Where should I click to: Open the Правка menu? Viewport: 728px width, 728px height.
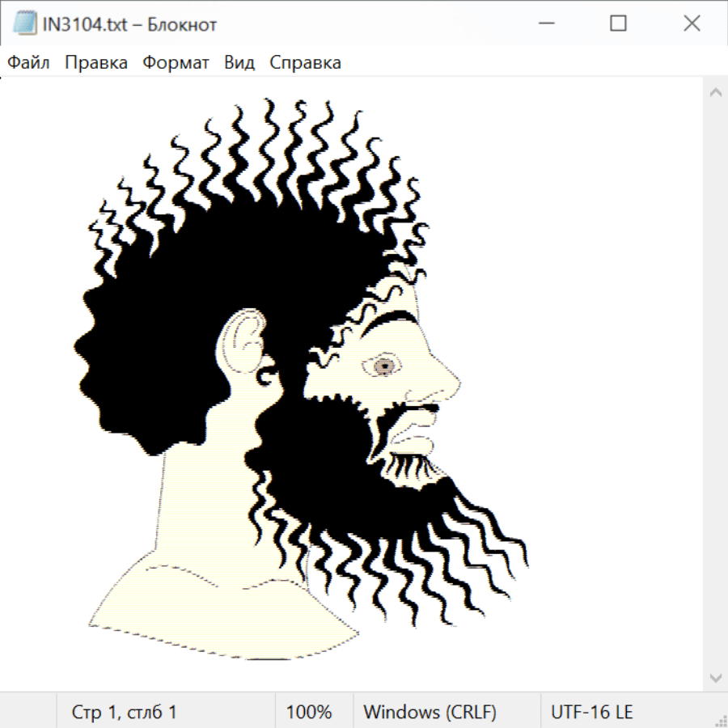click(95, 63)
